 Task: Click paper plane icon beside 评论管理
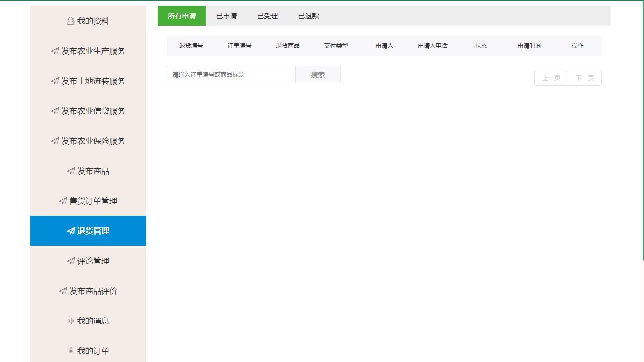point(71,261)
